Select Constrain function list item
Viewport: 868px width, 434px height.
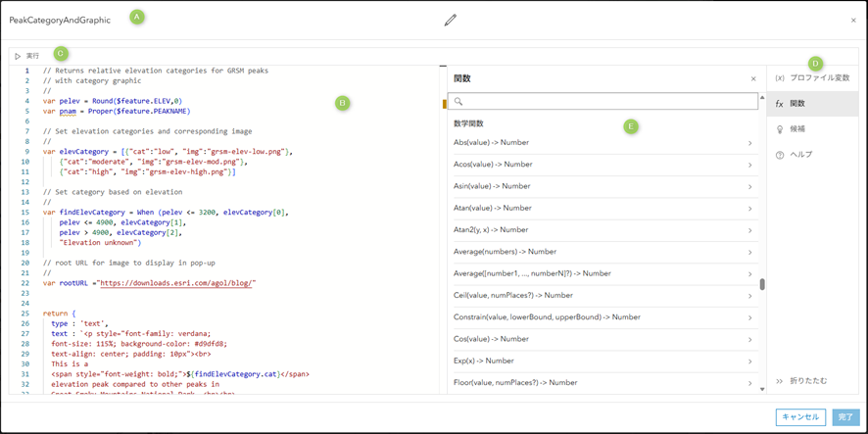click(598, 317)
